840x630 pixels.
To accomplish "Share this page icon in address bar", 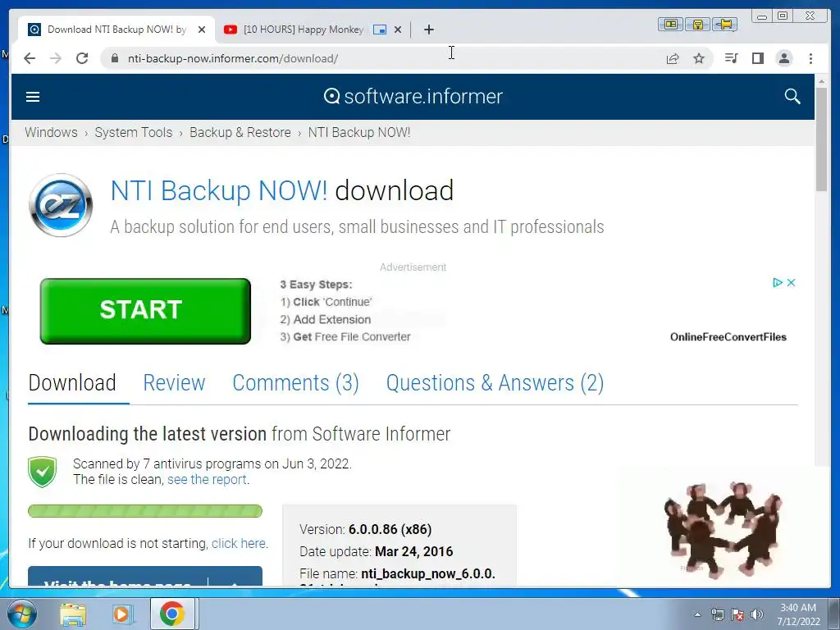I will coord(673,58).
